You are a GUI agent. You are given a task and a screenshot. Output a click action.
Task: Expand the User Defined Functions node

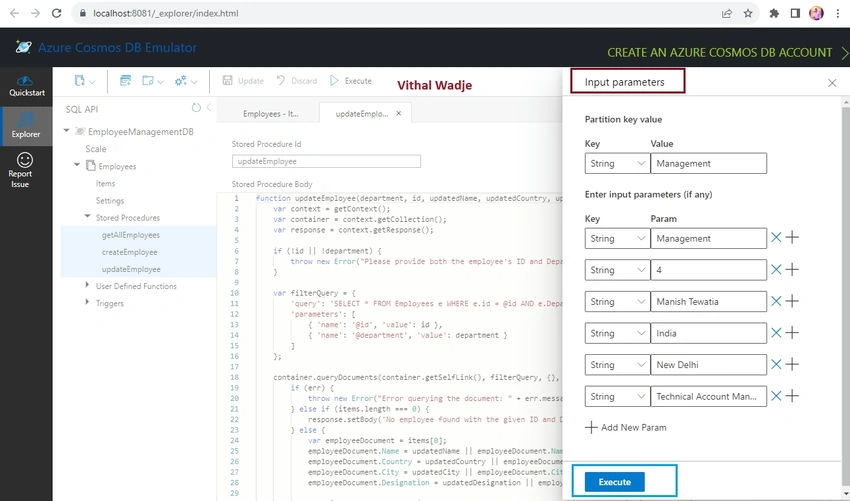tap(87, 285)
